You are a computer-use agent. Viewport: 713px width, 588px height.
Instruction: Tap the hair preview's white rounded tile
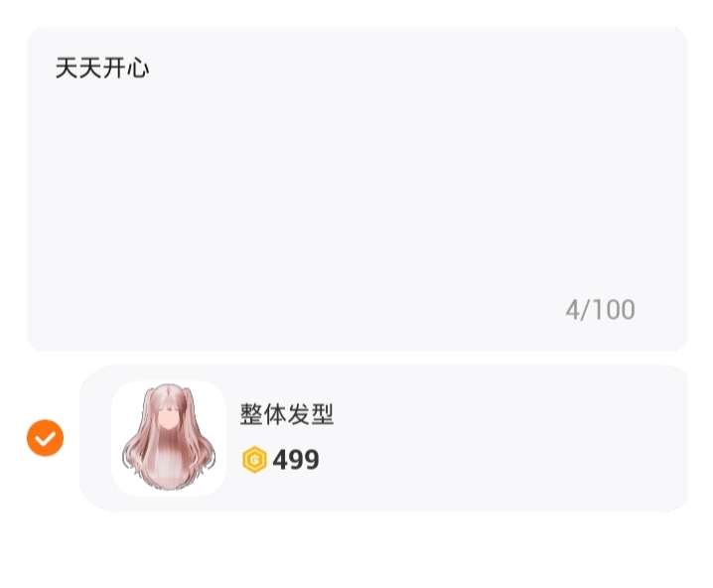click(169, 438)
